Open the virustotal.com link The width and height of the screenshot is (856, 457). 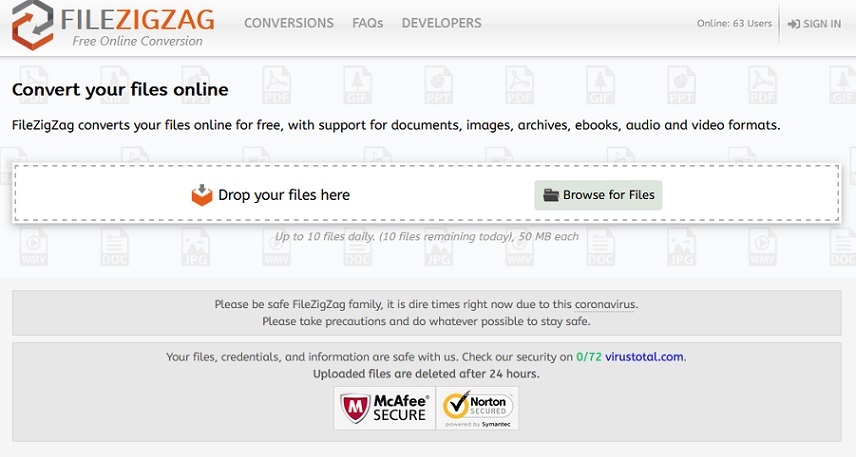click(644, 357)
